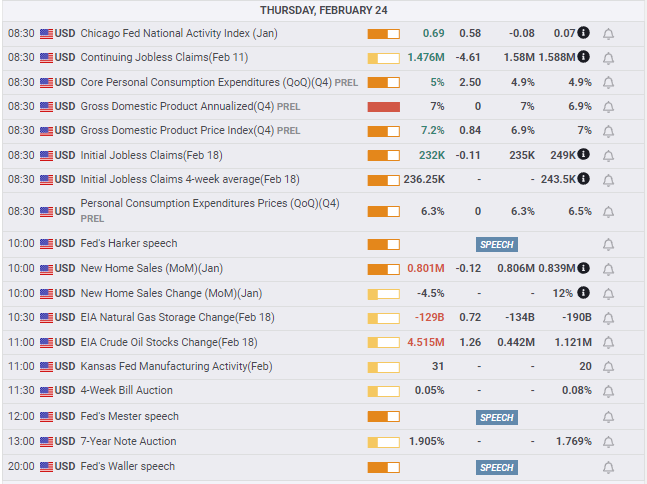Set alert bell for Fed's Mester speech
The height and width of the screenshot is (484, 647).
(x=608, y=417)
